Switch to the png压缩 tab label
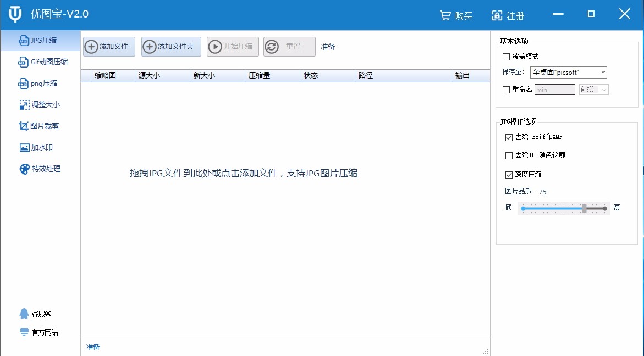 click(44, 84)
